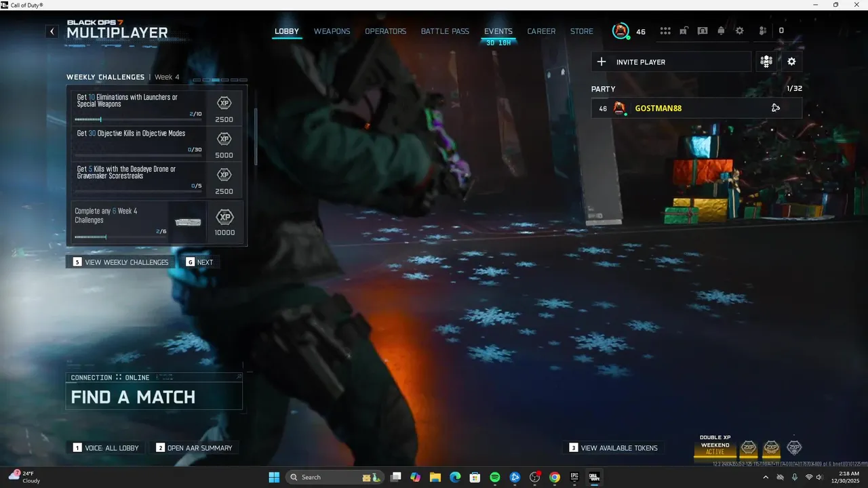Select Complete any 6 Week 4 Challenges row
The width and height of the screenshot is (868, 488).
pos(157,222)
